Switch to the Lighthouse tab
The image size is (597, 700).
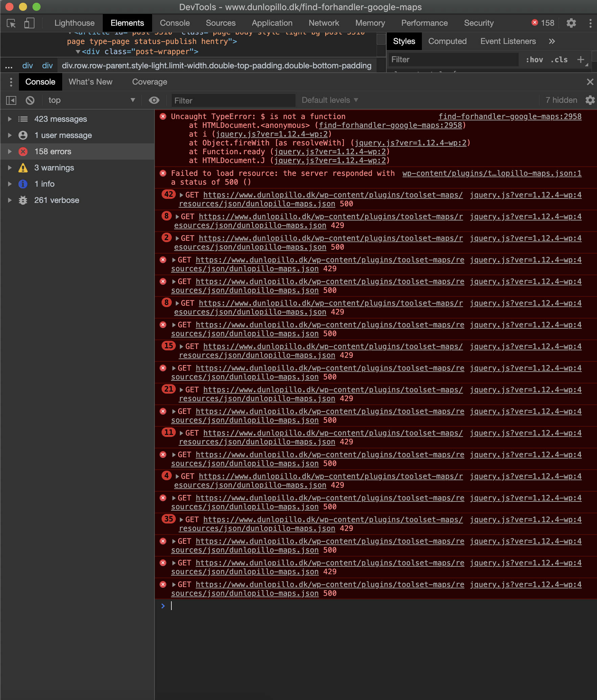coord(74,23)
